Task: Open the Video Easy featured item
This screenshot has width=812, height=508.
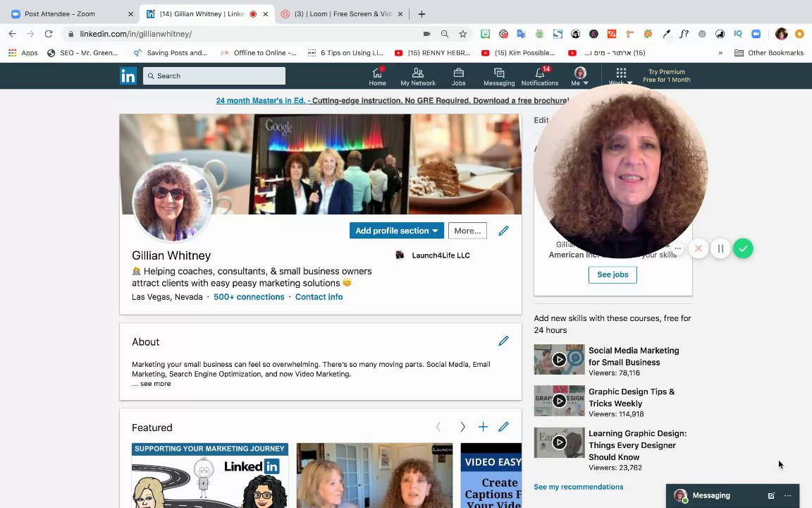Action: click(x=491, y=476)
